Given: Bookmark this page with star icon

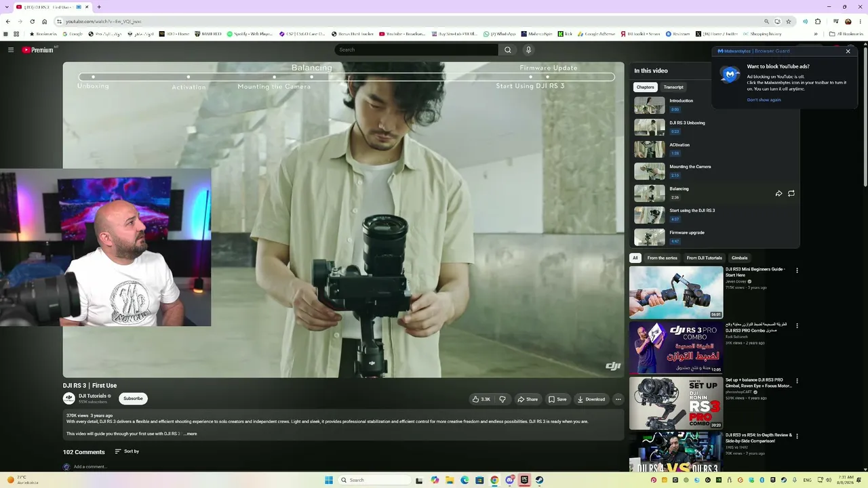Looking at the screenshot, I should 789,22.
